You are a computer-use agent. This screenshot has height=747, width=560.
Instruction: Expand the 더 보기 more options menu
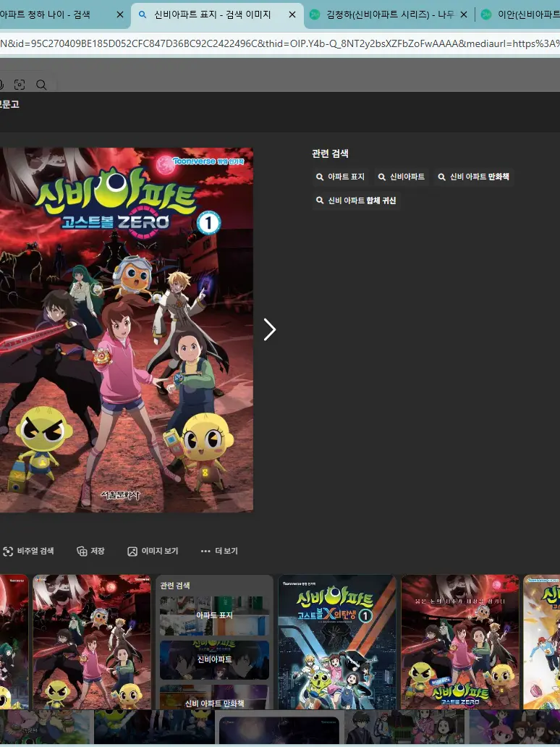pos(219,551)
